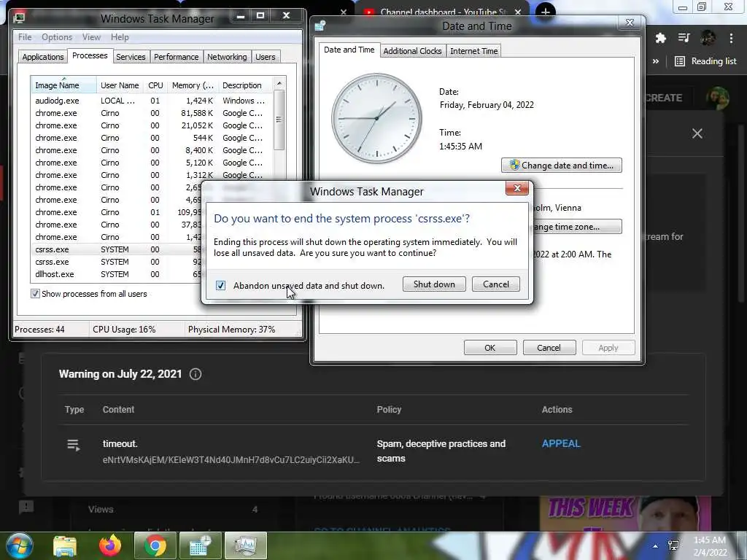This screenshot has width=747, height=560.
Task: Launch Firefox from the taskbar
Action: point(110,545)
